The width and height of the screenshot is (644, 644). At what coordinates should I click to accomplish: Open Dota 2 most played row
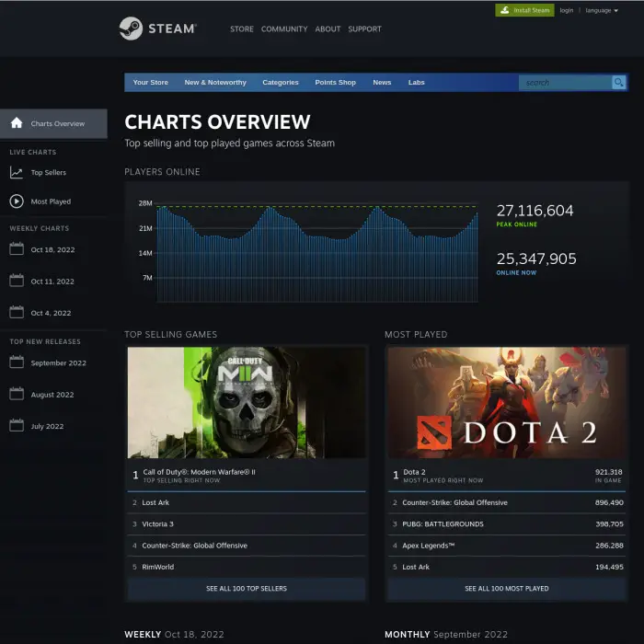506,476
